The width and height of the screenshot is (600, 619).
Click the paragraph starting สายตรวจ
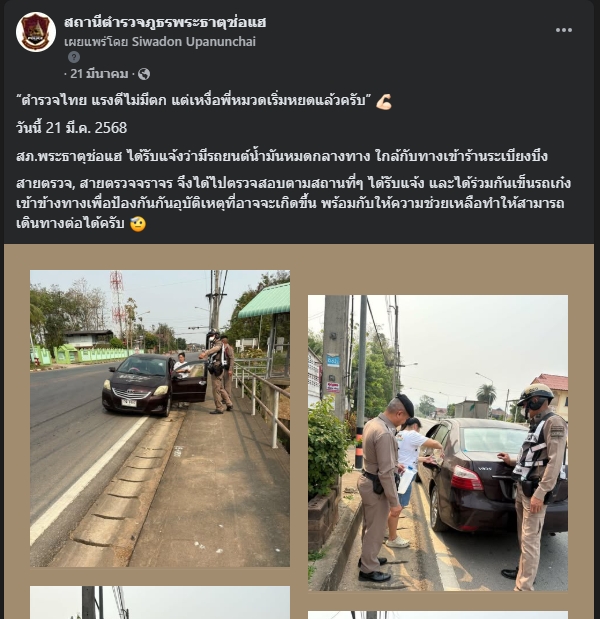point(294,203)
